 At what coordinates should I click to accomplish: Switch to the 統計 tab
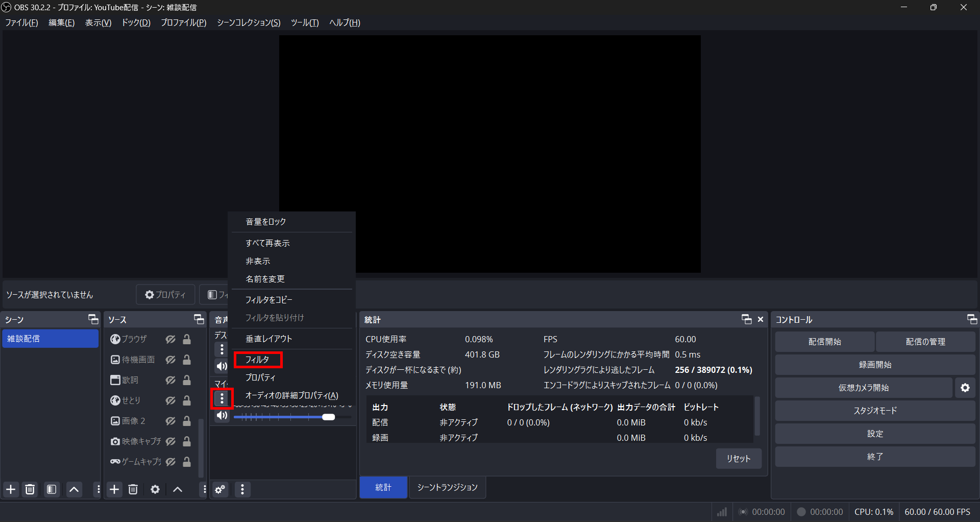point(383,487)
